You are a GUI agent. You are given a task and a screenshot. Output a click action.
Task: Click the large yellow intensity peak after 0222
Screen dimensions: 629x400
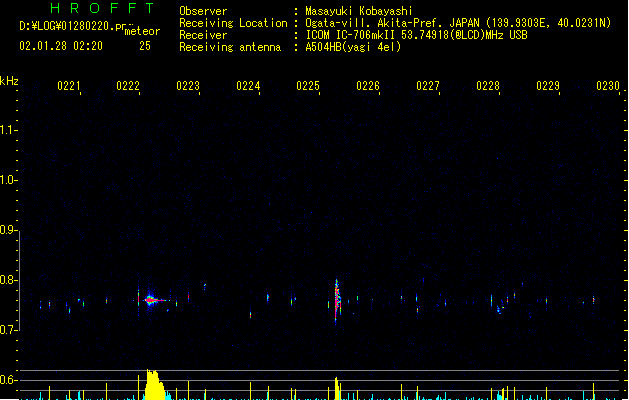(x=154, y=385)
